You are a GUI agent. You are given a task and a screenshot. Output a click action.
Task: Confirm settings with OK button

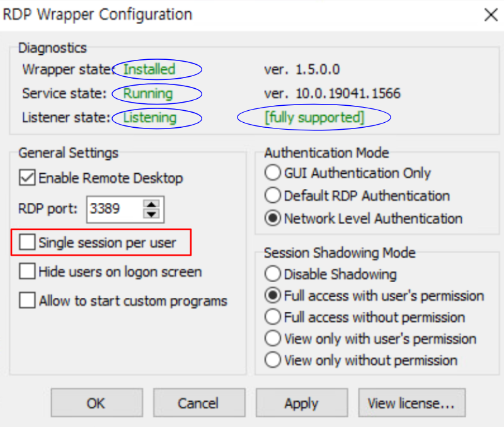[x=97, y=403]
